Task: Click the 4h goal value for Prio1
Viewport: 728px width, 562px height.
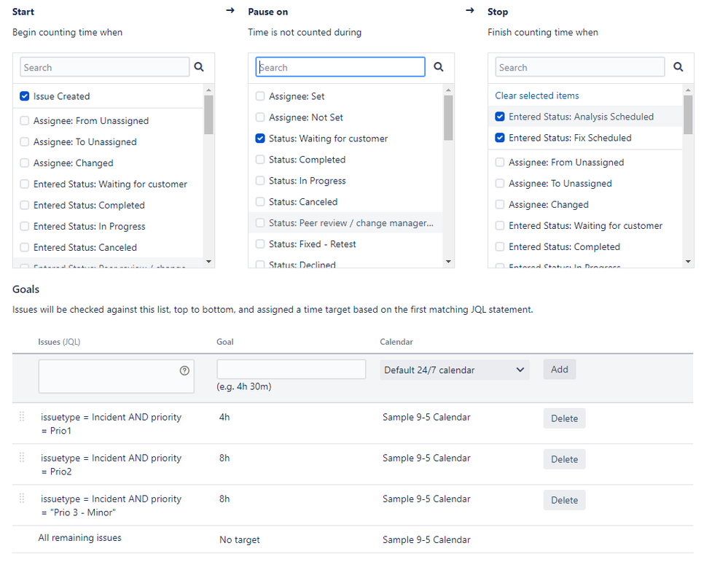Action: click(x=224, y=417)
